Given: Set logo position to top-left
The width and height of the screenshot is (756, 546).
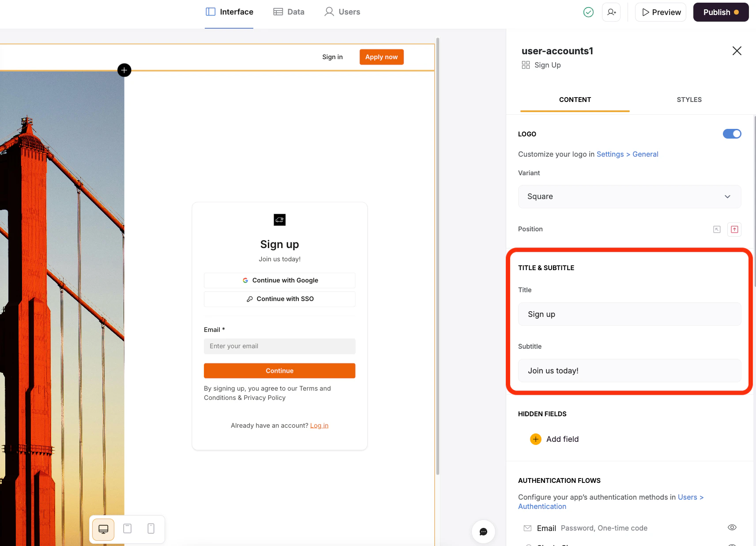Looking at the screenshot, I should click(717, 230).
